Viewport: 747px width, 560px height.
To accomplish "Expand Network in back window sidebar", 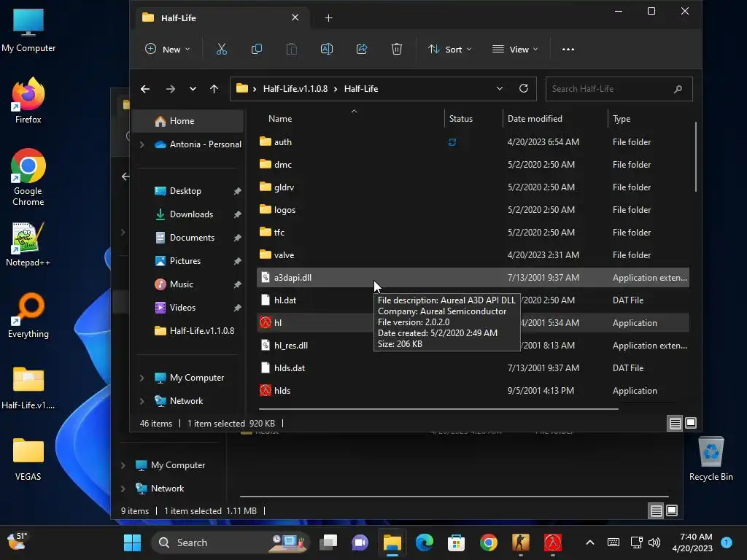I will 123,489.
